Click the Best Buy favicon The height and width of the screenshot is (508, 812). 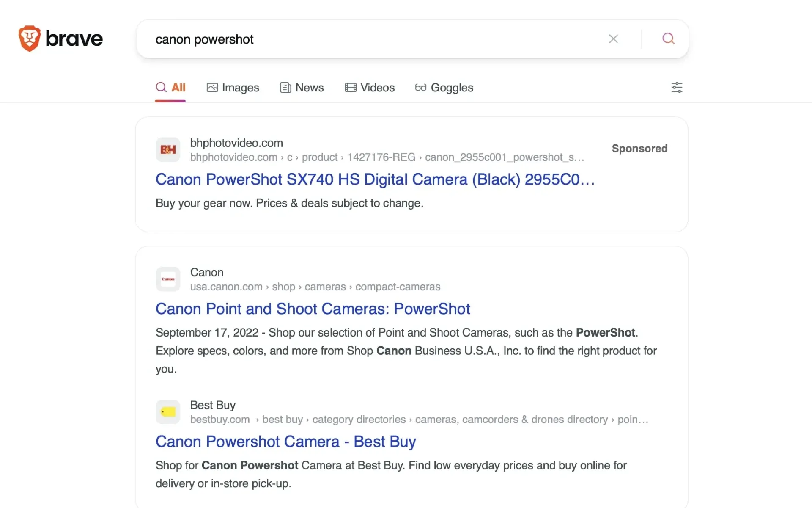pos(168,412)
